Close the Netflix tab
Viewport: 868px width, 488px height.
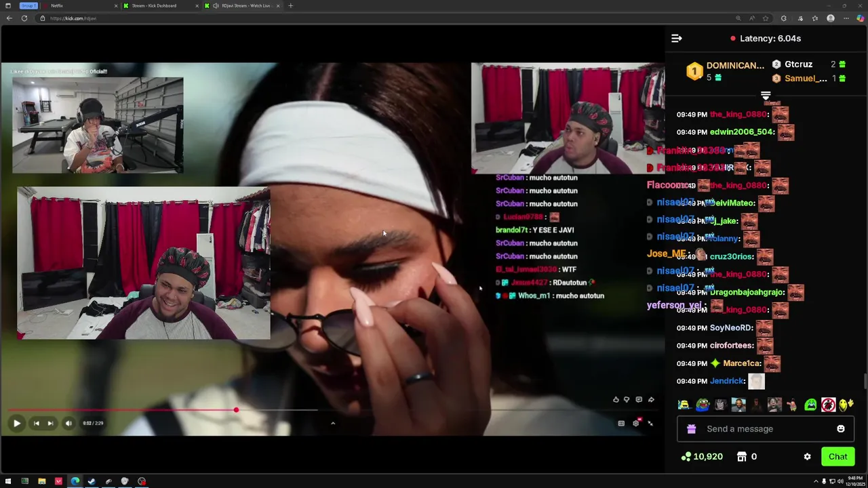115,5
